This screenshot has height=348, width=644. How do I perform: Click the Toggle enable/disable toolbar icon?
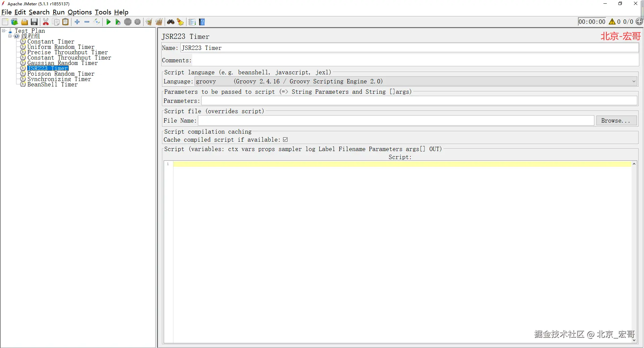pos(97,22)
